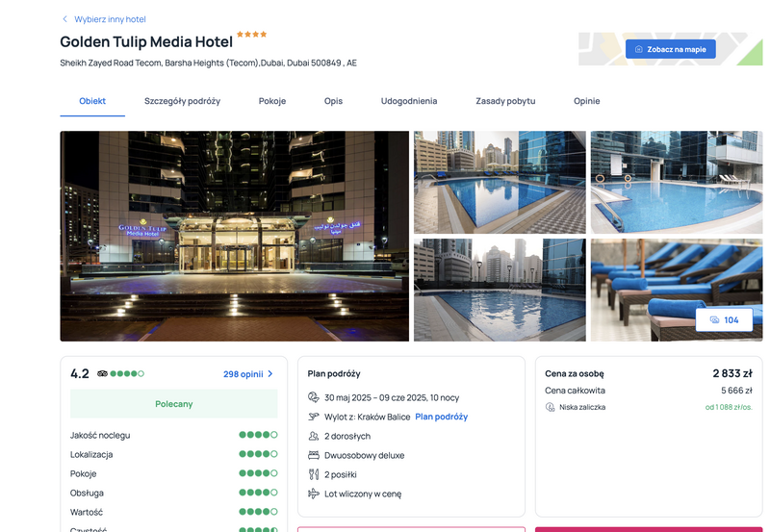The height and width of the screenshot is (532, 770).
Task: Open the Wybierz inny hotel link
Action: [110, 19]
